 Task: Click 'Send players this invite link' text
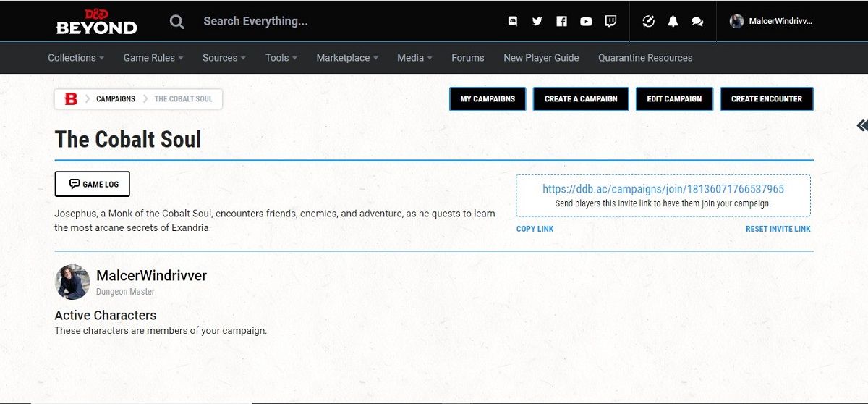coord(663,203)
